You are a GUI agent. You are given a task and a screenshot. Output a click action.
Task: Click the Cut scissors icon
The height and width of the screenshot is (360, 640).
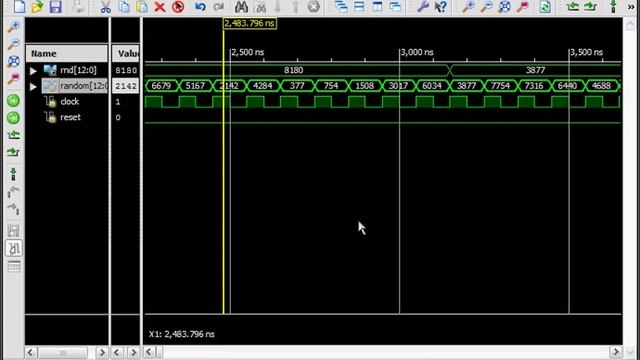[x=106, y=7]
